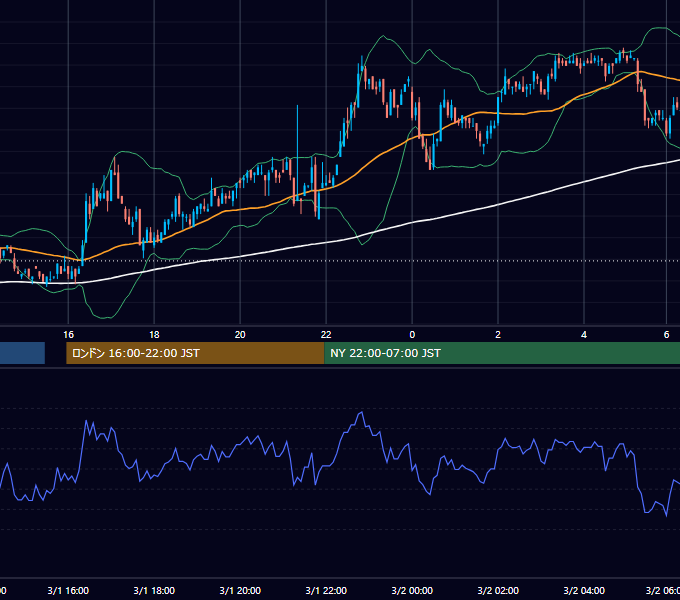Click the hour label 22 under price chart

click(x=326, y=335)
